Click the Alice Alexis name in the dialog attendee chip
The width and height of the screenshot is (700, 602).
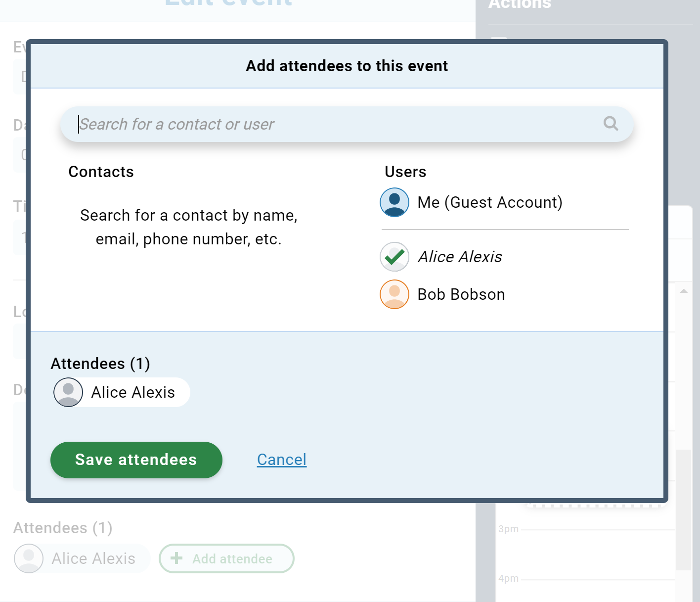[133, 392]
